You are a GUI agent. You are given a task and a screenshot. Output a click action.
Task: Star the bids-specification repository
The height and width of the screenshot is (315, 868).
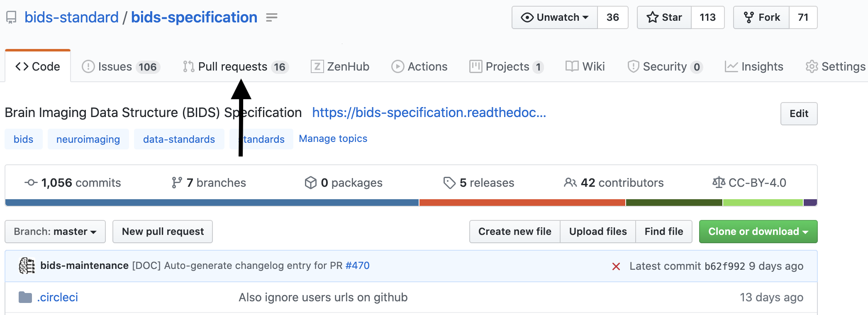[664, 17]
